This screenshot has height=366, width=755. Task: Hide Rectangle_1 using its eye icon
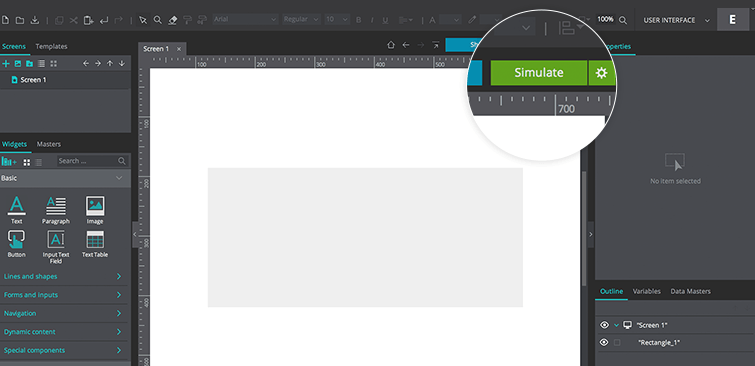(x=604, y=342)
